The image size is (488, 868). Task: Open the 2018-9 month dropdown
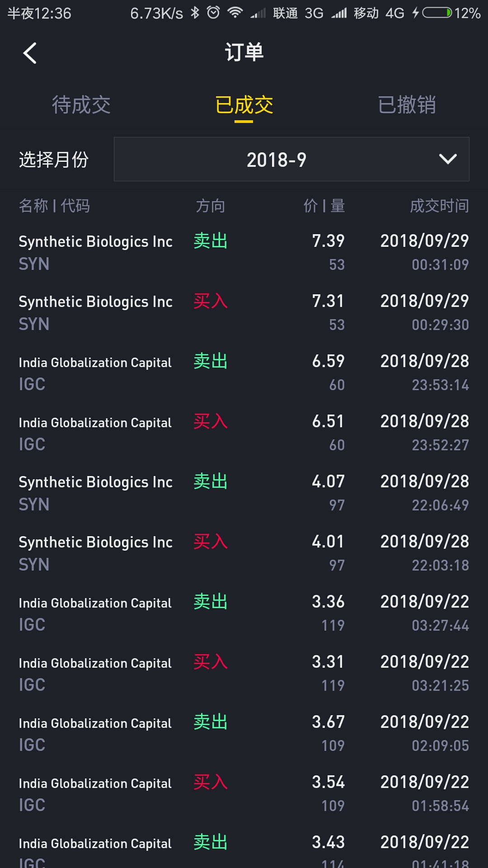[277, 160]
